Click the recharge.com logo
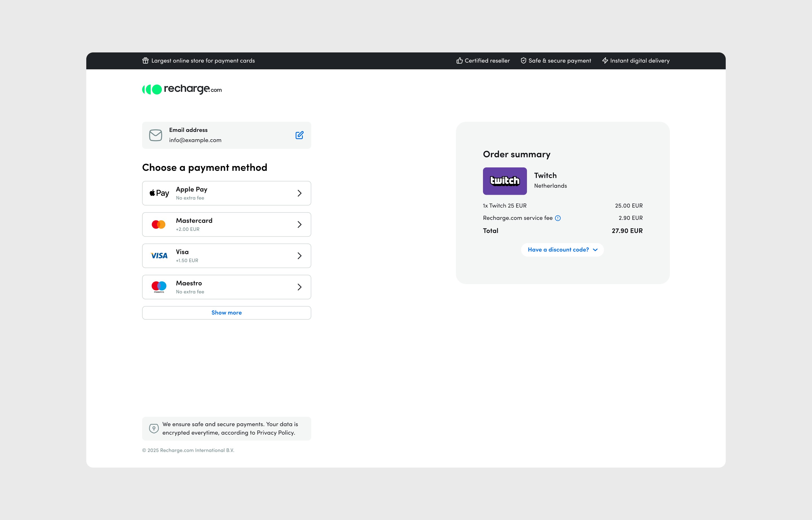 point(182,89)
